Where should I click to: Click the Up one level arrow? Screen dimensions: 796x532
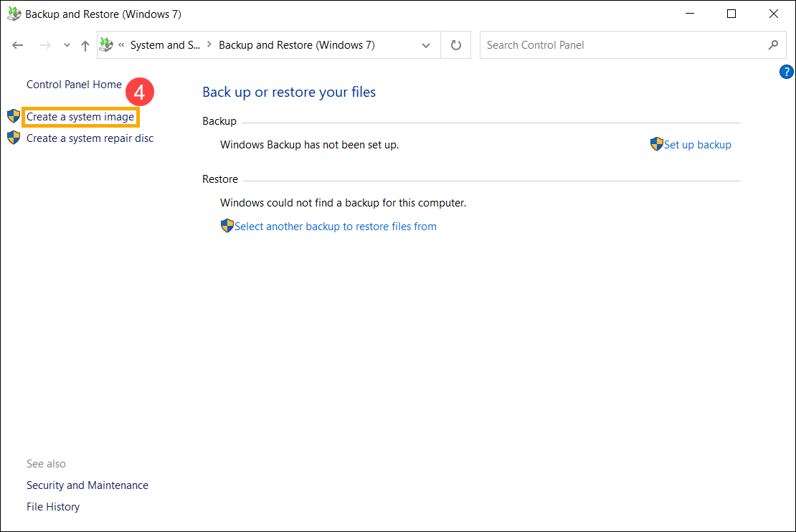84,44
